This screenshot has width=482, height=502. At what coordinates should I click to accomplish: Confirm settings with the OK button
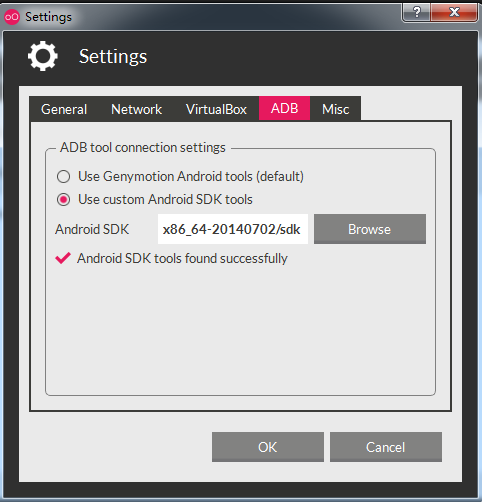click(268, 447)
